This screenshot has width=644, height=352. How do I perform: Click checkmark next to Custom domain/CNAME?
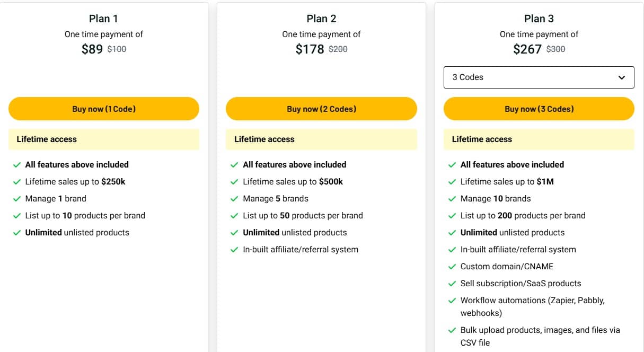(452, 267)
